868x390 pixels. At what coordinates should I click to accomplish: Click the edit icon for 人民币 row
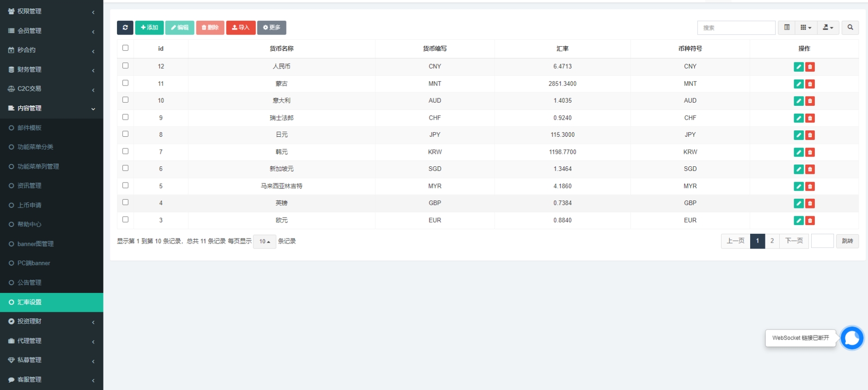tap(798, 67)
